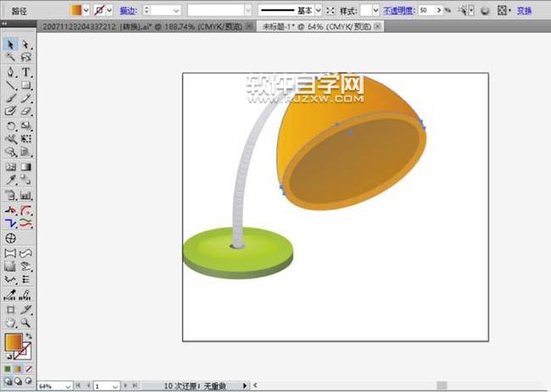Image resolution: width=551 pixels, height=392 pixels.
Task: Select the concave envelope shape tool
Action: [10, 253]
